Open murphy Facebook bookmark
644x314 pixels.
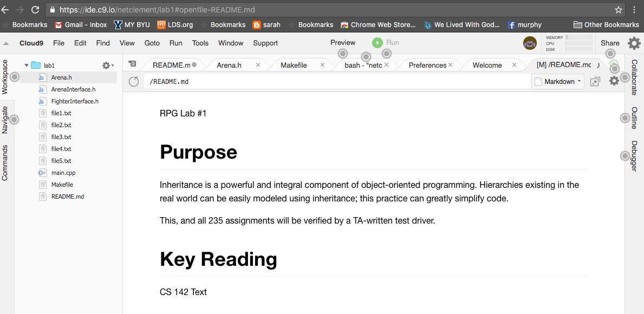coord(524,24)
